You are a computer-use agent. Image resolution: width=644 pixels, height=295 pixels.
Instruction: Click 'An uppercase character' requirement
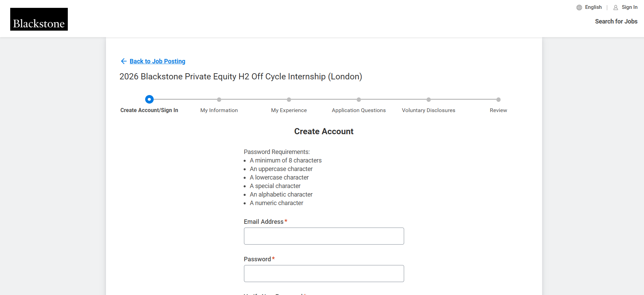281,169
